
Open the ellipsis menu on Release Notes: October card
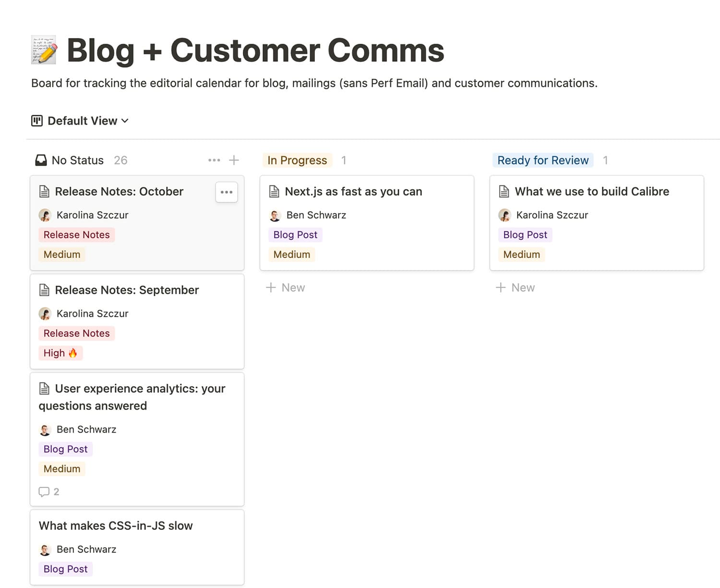pos(226,192)
